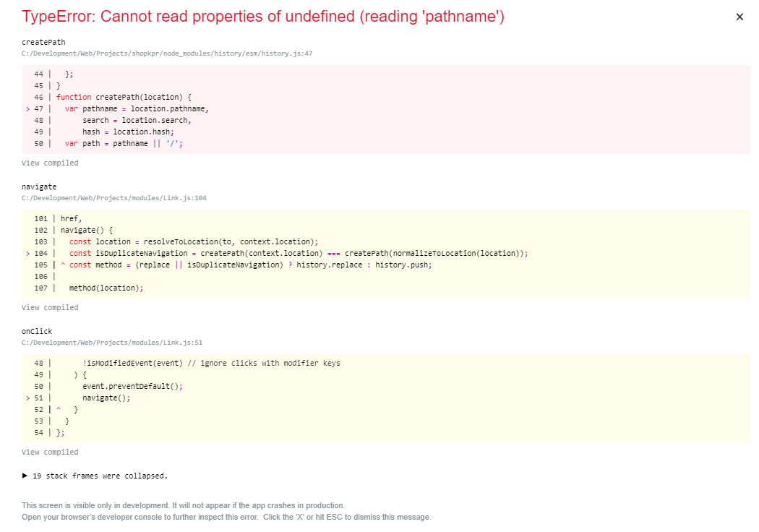The height and width of the screenshot is (532, 759).
Task: Open View compiled under the createPath frame
Action: point(49,163)
